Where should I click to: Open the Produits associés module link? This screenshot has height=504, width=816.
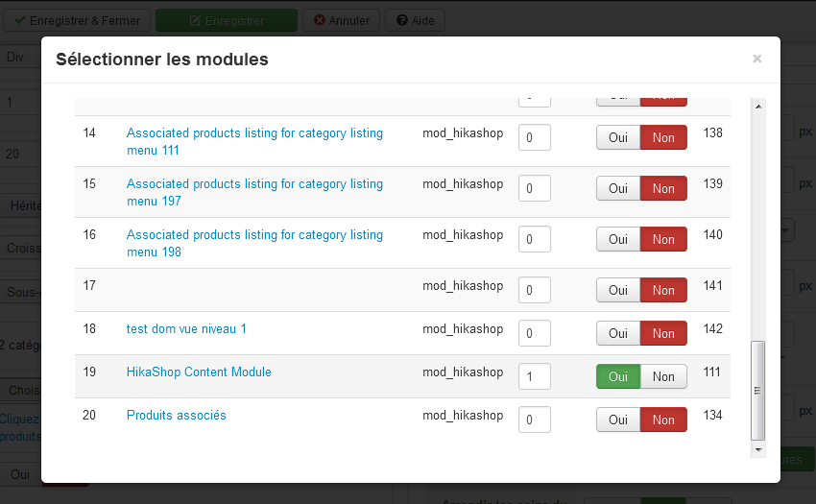[x=177, y=415]
